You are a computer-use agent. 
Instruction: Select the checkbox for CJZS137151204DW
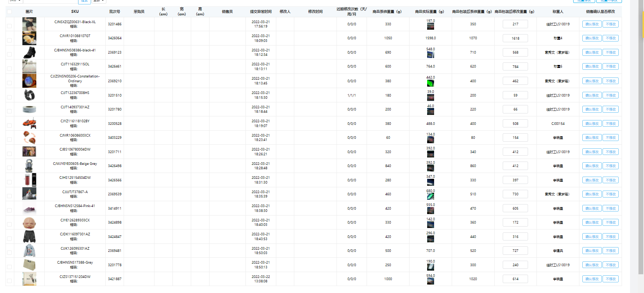click(x=9, y=281)
